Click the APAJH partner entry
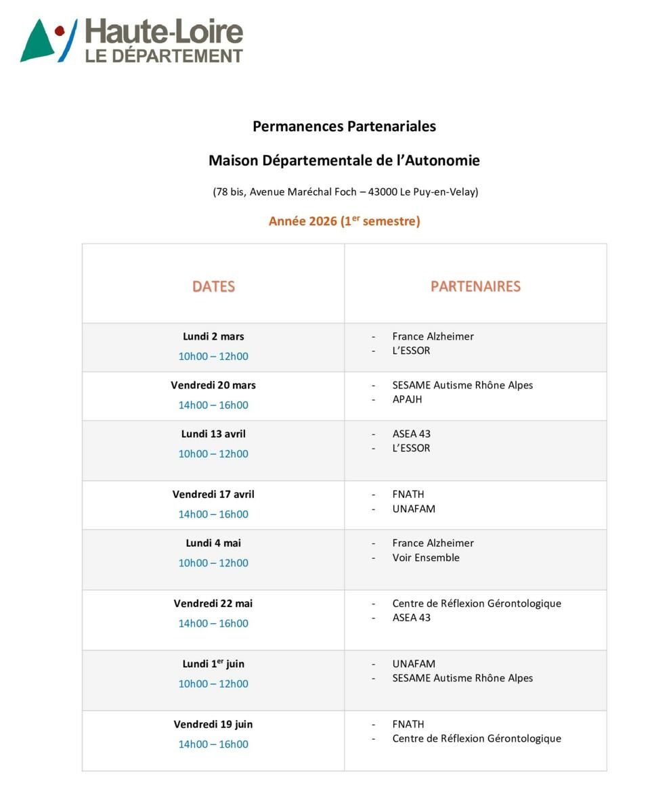 [x=407, y=399]
